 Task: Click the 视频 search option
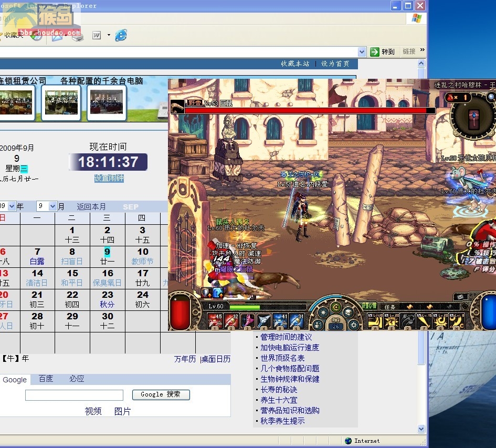click(x=93, y=411)
